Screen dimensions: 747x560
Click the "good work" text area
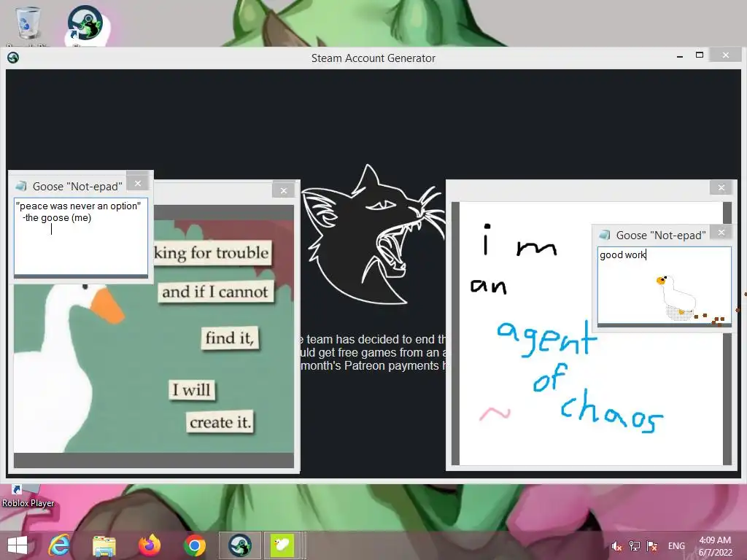[664, 286]
